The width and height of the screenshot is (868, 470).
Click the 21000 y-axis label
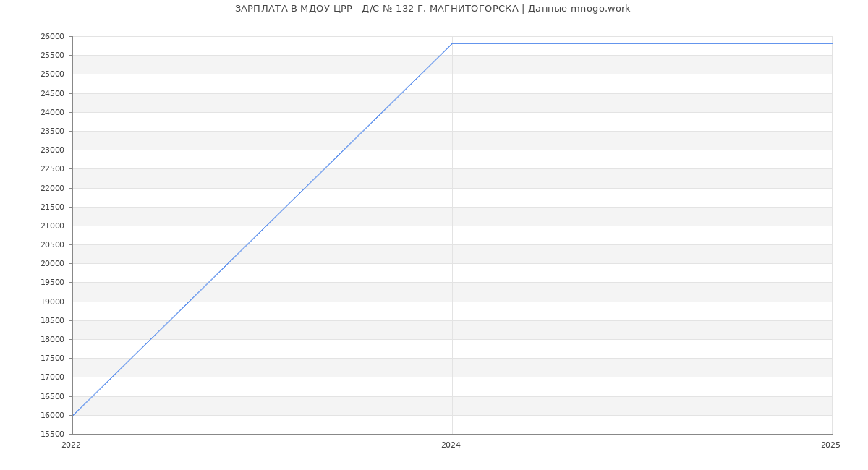pos(52,226)
